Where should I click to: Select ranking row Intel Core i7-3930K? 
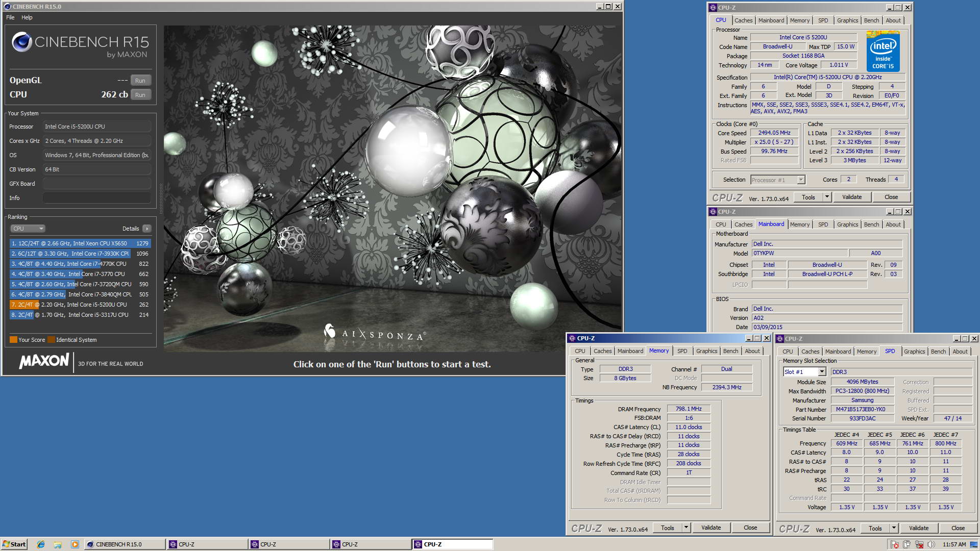point(80,254)
